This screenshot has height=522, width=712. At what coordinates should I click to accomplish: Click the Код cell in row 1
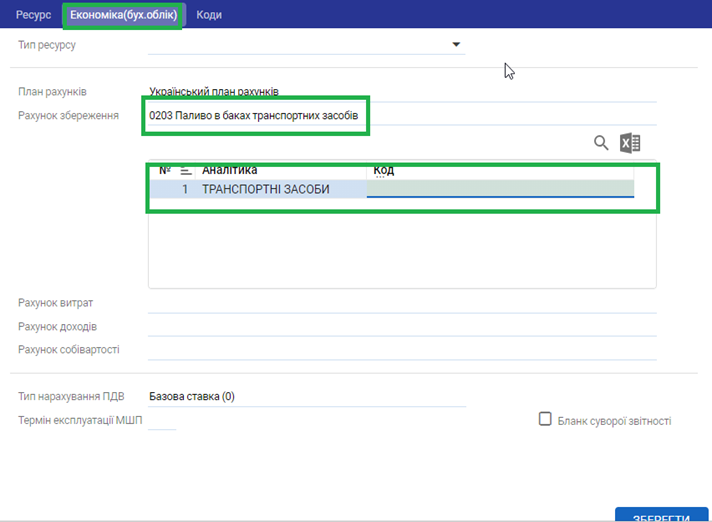pyautogui.click(x=500, y=189)
